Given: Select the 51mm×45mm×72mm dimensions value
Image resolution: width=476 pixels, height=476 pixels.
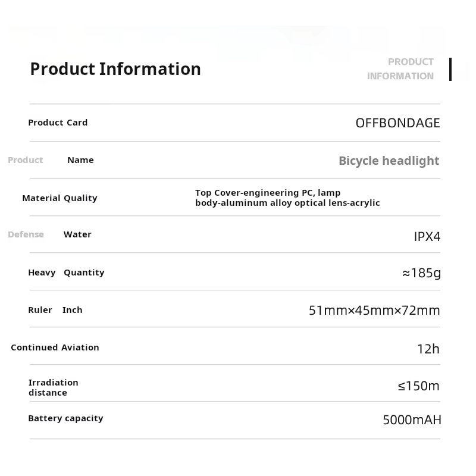Looking at the screenshot, I should (374, 310).
